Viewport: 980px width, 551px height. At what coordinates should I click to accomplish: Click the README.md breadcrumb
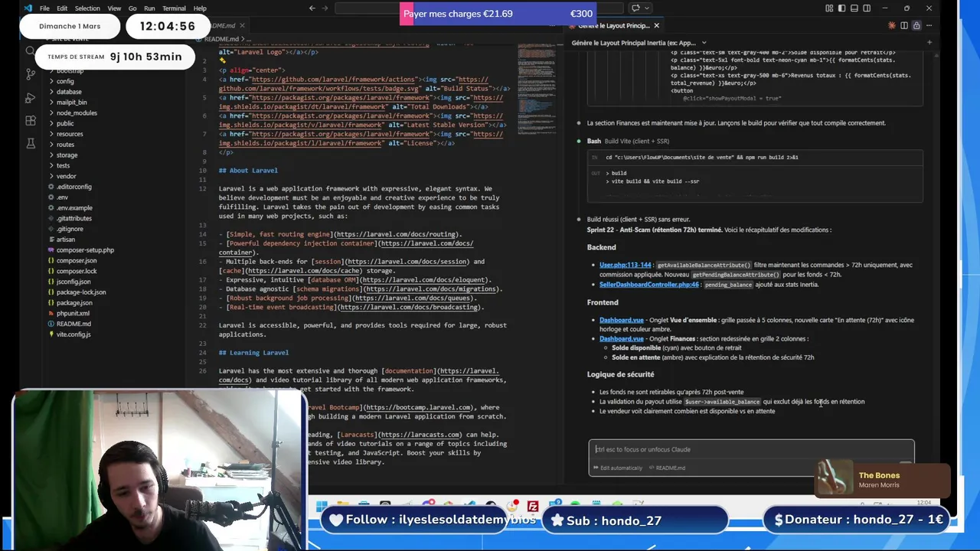[x=221, y=39]
